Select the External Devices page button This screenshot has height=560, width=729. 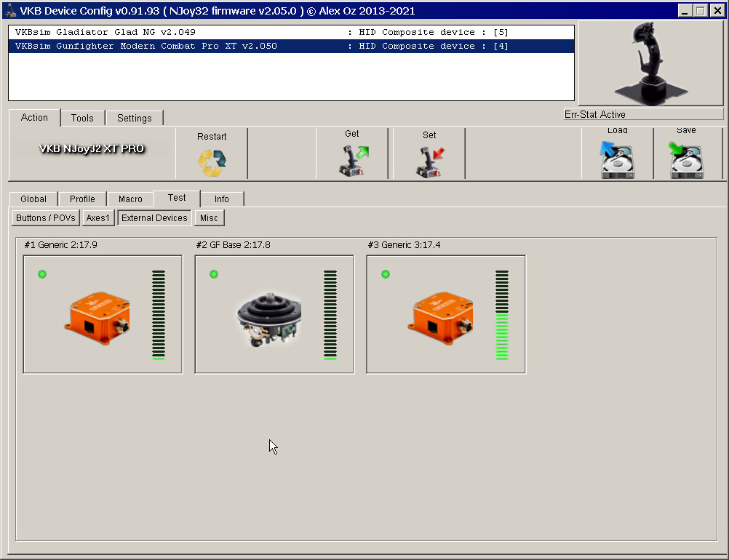click(x=154, y=218)
